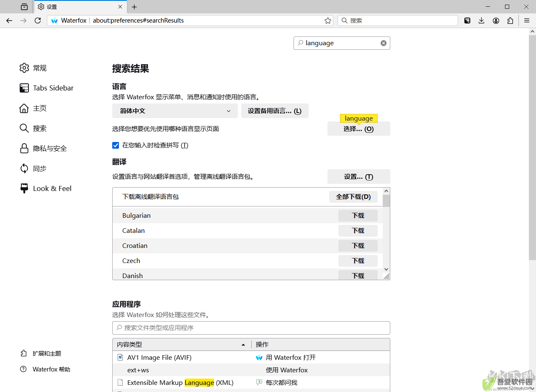
Task: Click the magnifier icon in browser search box
Action: (344, 21)
